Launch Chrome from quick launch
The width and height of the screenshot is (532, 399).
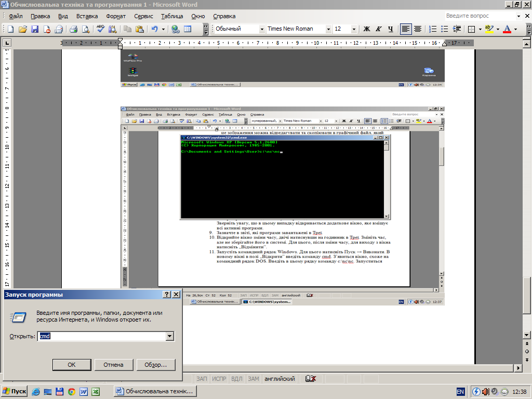[72, 392]
